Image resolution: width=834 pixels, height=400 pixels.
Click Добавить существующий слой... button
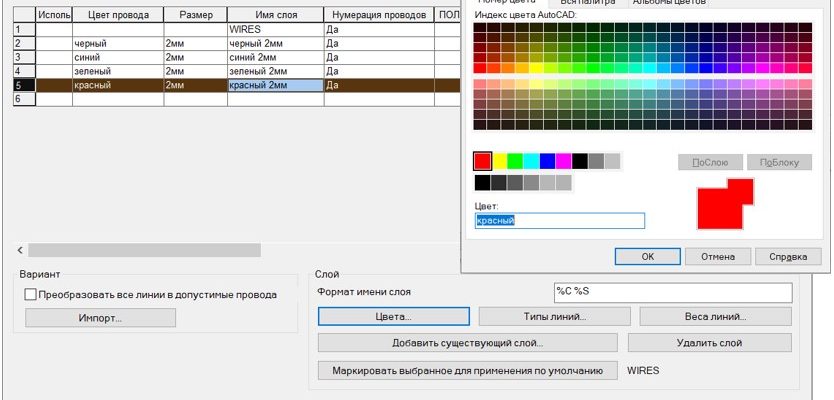[467, 343]
